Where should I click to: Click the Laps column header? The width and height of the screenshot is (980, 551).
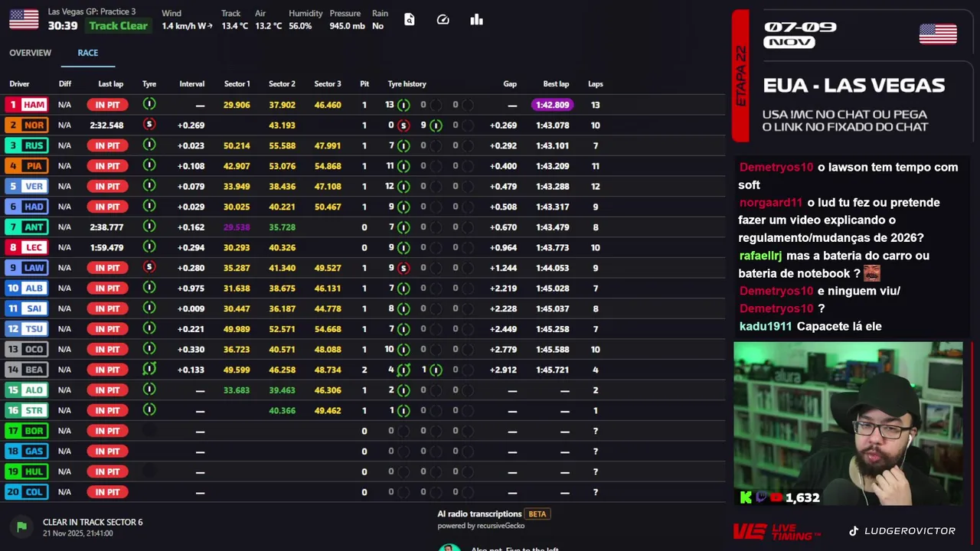tap(596, 84)
